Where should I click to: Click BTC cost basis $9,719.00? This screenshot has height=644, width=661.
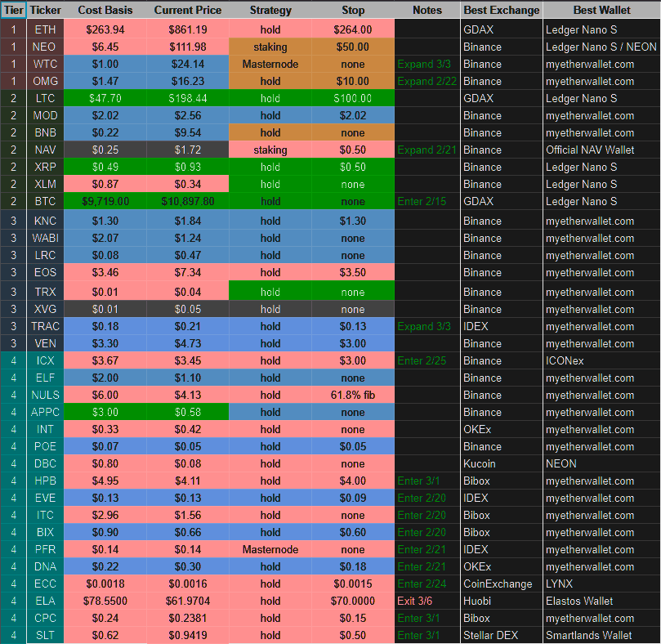(105, 202)
